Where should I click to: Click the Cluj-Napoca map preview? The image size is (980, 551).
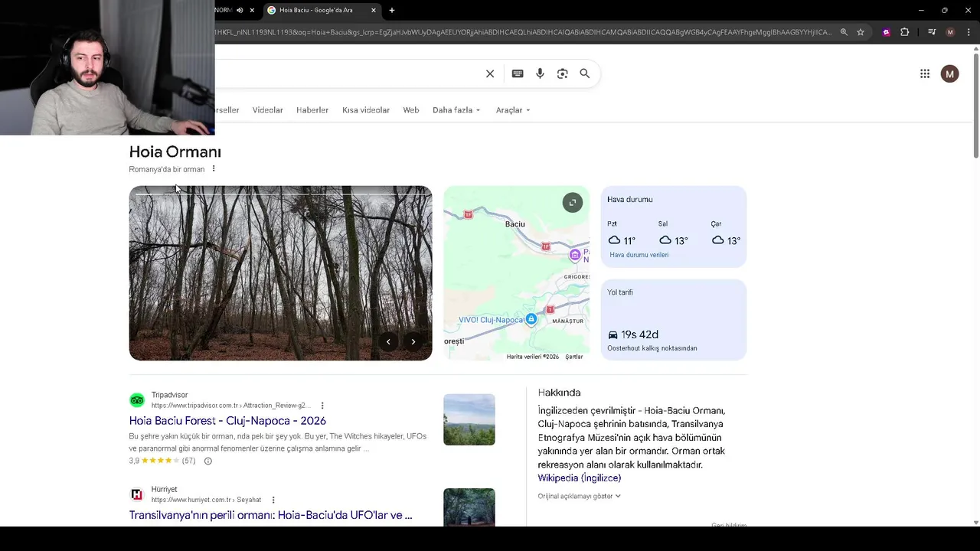pyautogui.click(x=517, y=273)
